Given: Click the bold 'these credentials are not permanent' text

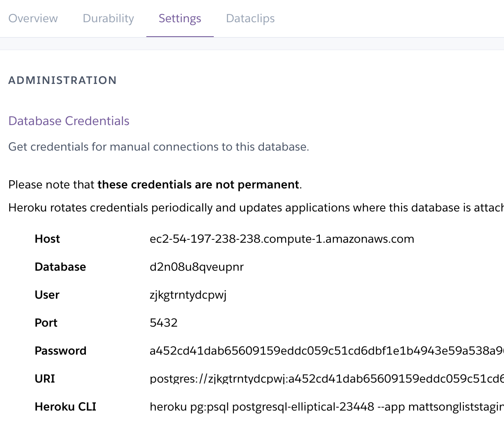Looking at the screenshot, I should coord(198,185).
